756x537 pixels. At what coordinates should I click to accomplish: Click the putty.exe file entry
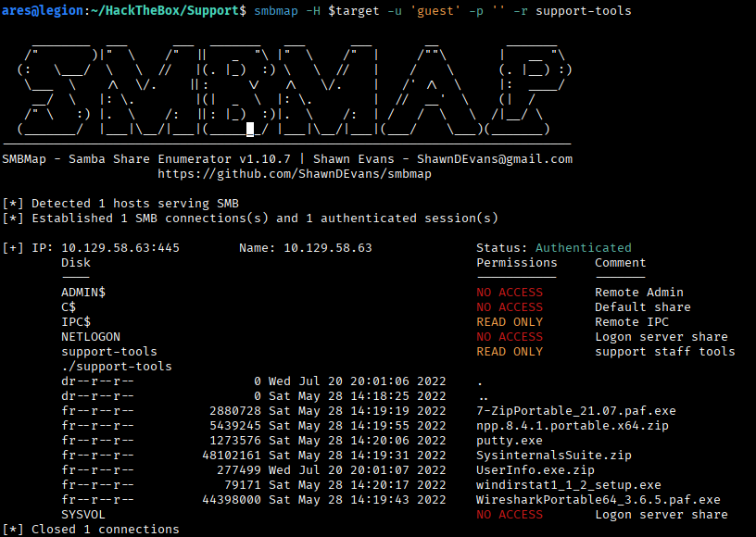tap(510, 441)
